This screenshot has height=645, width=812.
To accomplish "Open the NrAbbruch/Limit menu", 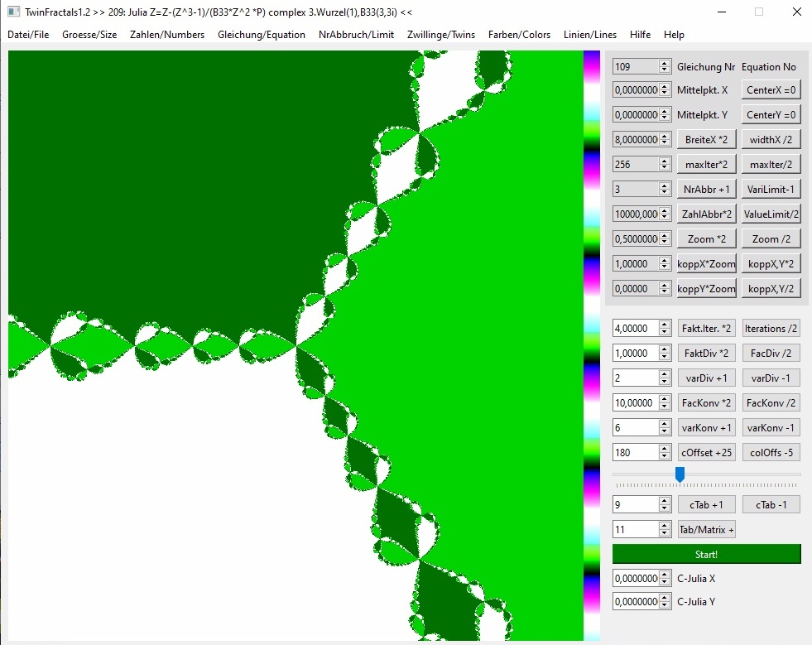I will coord(356,35).
